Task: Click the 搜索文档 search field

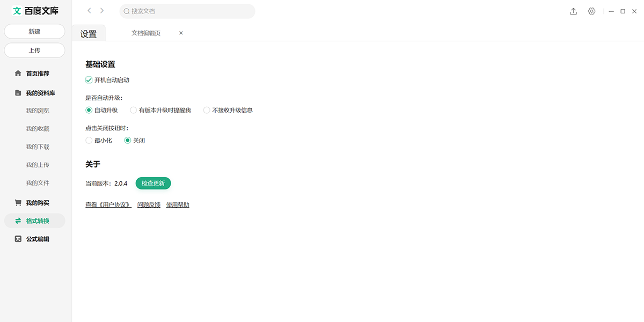Action: 188,11
